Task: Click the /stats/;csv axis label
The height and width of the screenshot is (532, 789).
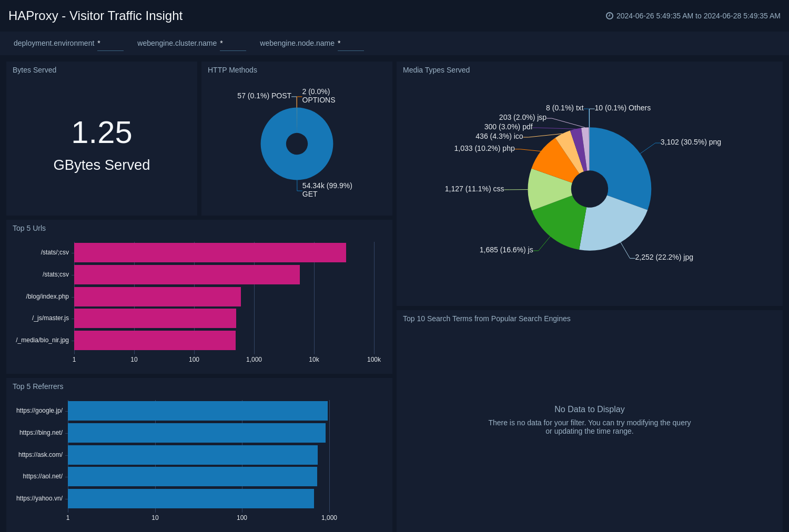Action: (55, 252)
